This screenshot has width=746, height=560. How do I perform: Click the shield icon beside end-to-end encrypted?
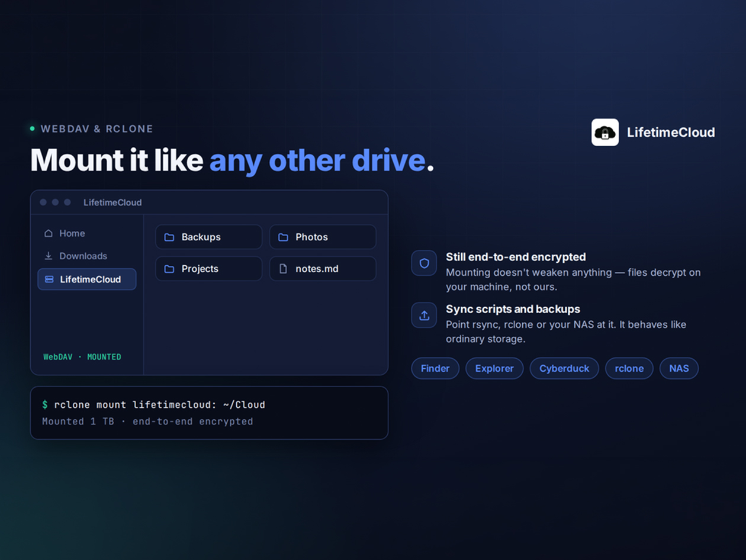click(424, 263)
